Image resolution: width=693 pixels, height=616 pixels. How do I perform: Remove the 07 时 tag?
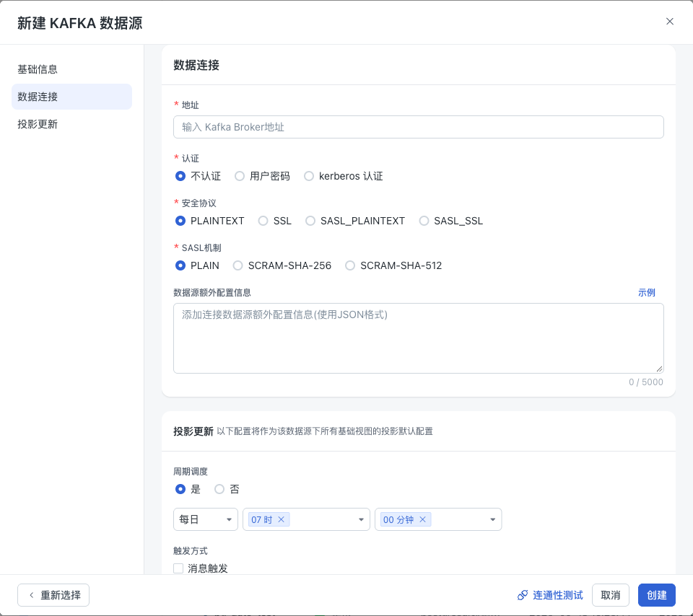(x=281, y=519)
